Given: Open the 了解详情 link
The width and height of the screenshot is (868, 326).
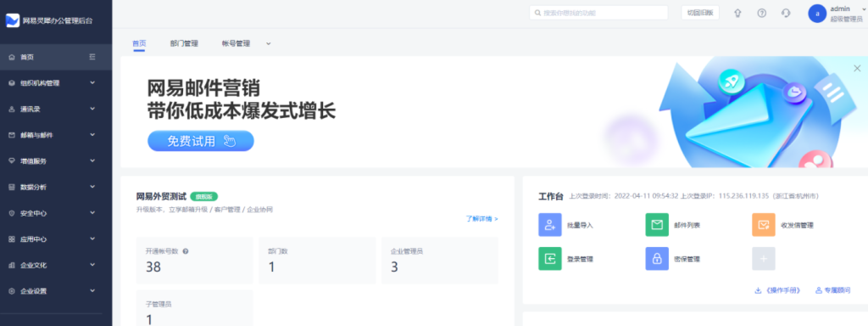Looking at the screenshot, I should point(481,219).
